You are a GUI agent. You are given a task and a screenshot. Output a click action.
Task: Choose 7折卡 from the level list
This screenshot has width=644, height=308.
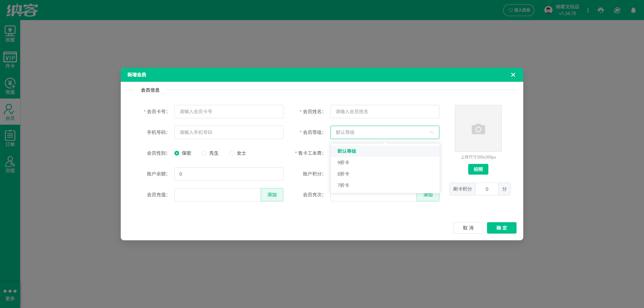tap(385, 185)
